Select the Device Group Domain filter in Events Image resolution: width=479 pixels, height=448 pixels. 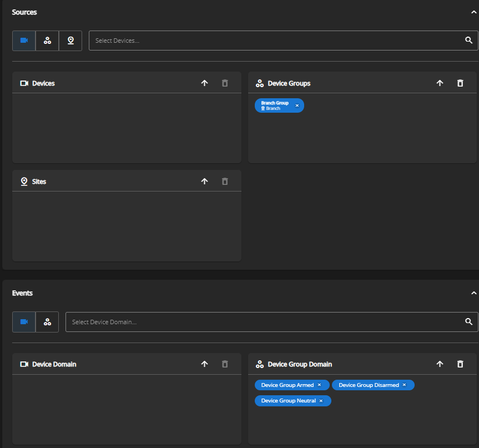click(x=47, y=322)
